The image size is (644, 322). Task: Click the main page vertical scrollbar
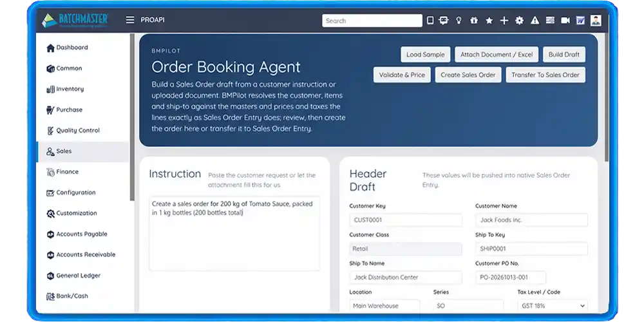[x=607, y=97]
